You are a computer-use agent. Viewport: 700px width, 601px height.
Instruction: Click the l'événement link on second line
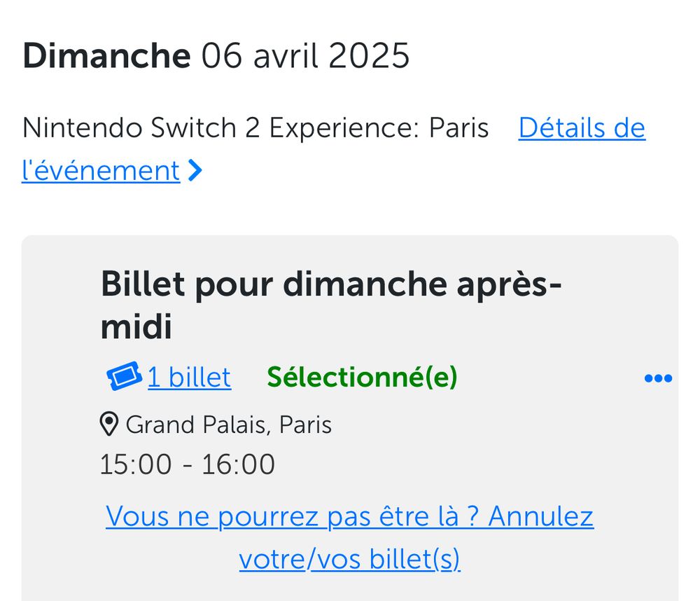pyautogui.click(x=101, y=171)
